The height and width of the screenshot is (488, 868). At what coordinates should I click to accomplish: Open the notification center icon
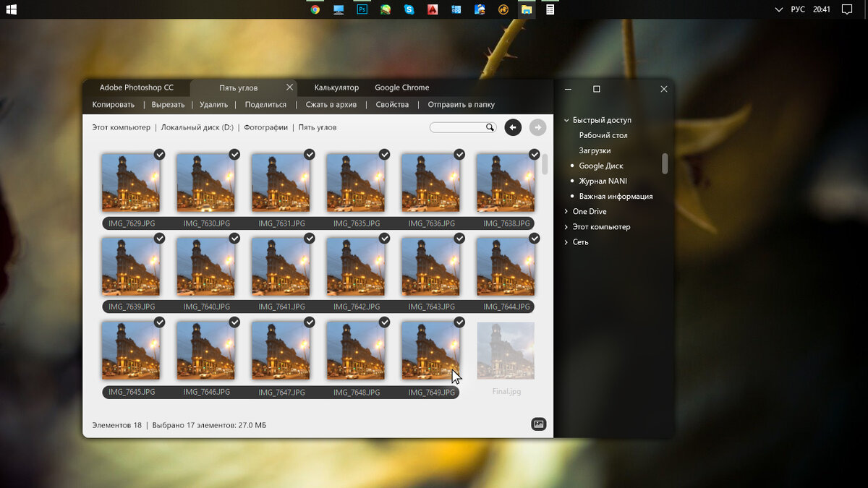[848, 9]
